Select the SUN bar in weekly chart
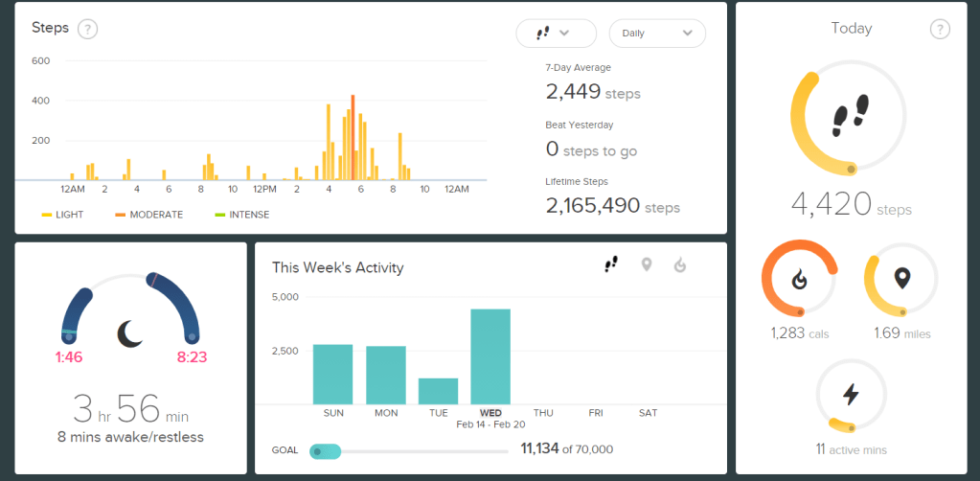Screen dimensions: 980x481 (x=332, y=374)
